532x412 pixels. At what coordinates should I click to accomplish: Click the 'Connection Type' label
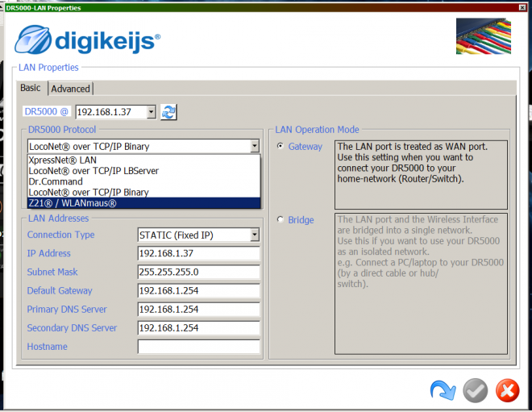point(60,235)
